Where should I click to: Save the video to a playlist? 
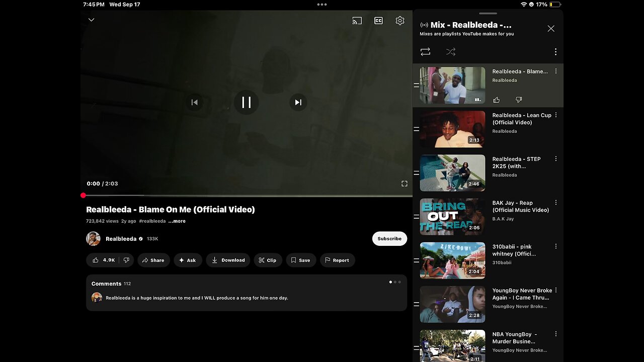301,260
